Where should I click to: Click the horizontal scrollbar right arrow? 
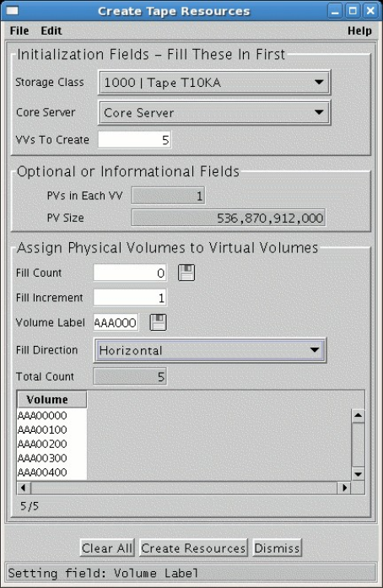click(x=344, y=488)
